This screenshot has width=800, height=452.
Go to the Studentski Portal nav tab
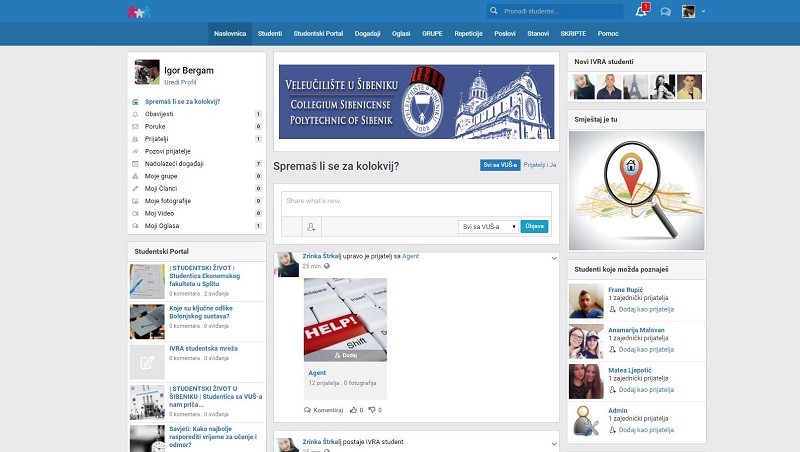click(x=318, y=33)
